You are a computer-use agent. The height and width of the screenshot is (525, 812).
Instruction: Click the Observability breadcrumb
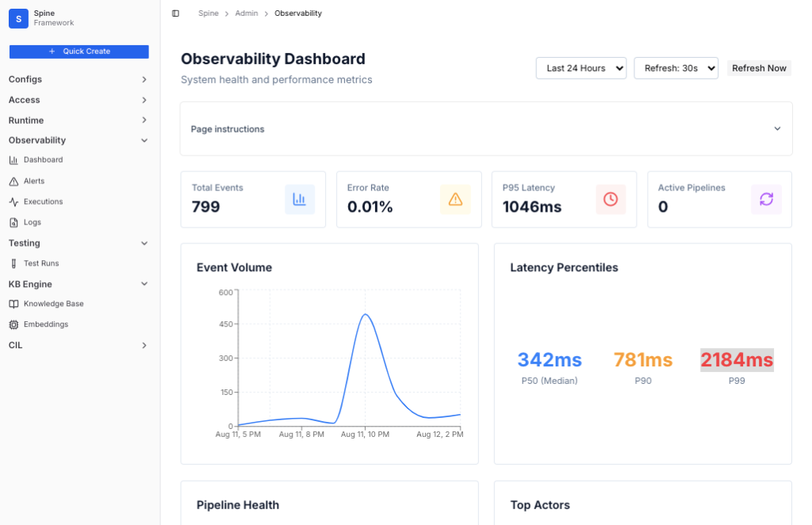point(298,13)
